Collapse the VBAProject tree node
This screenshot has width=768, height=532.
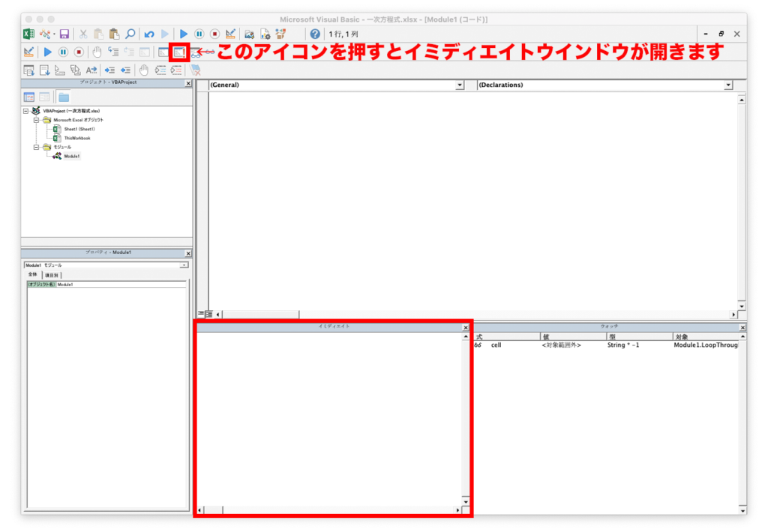25,110
